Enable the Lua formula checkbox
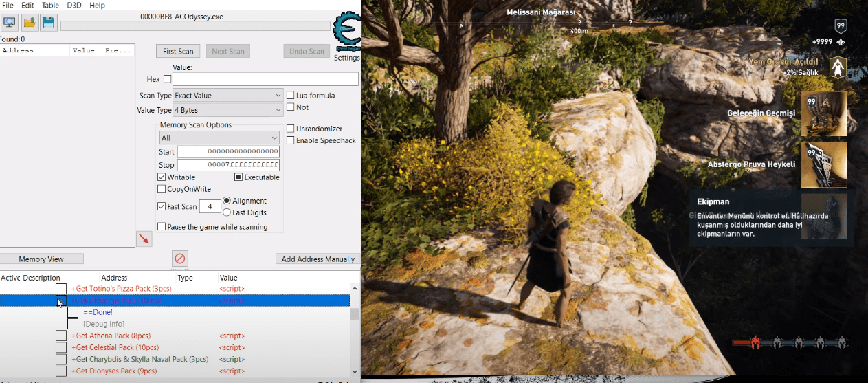 click(291, 95)
